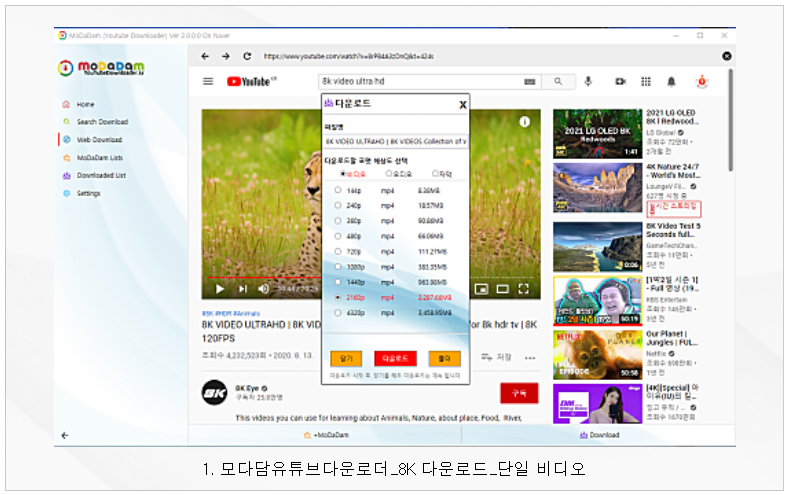Click the YouTube logo
Viewport: 790px width, 495px height.
click(251, 81)
